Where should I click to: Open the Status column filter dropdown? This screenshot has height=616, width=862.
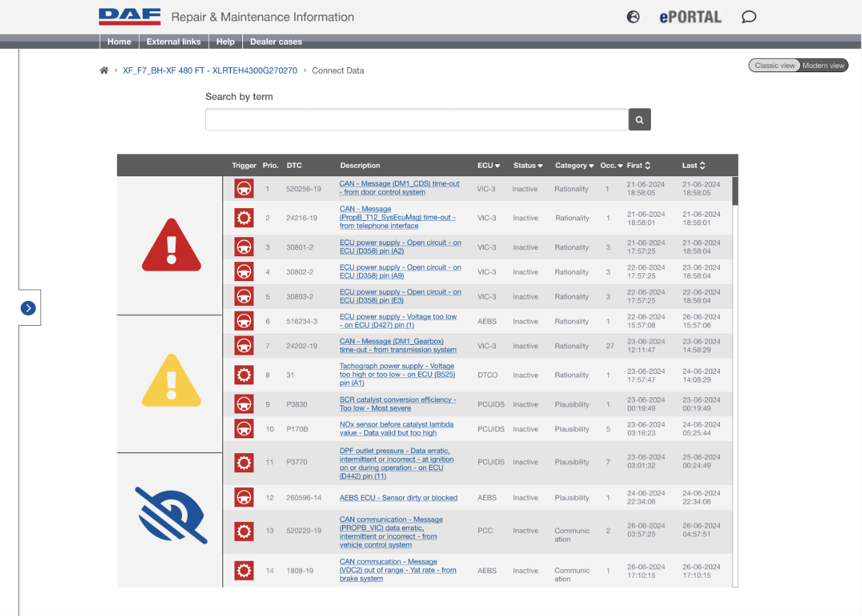(528, 166)
